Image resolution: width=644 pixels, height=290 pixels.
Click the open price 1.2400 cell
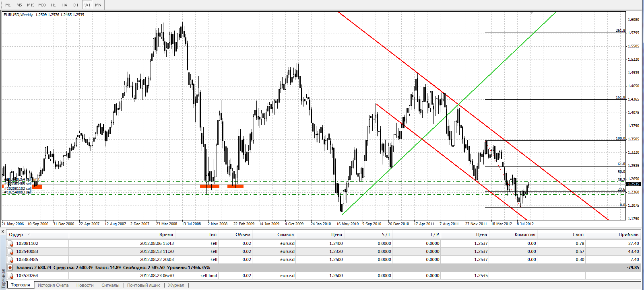tap(336, 243)
